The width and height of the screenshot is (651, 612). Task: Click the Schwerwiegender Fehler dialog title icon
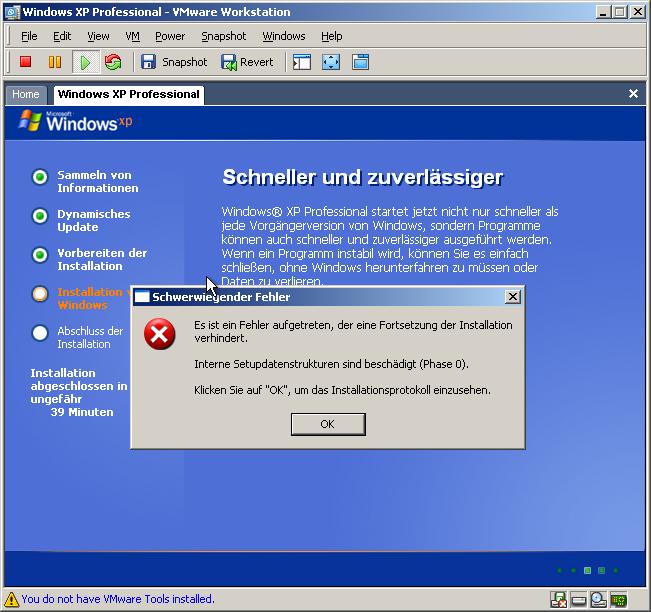(142, 297)
